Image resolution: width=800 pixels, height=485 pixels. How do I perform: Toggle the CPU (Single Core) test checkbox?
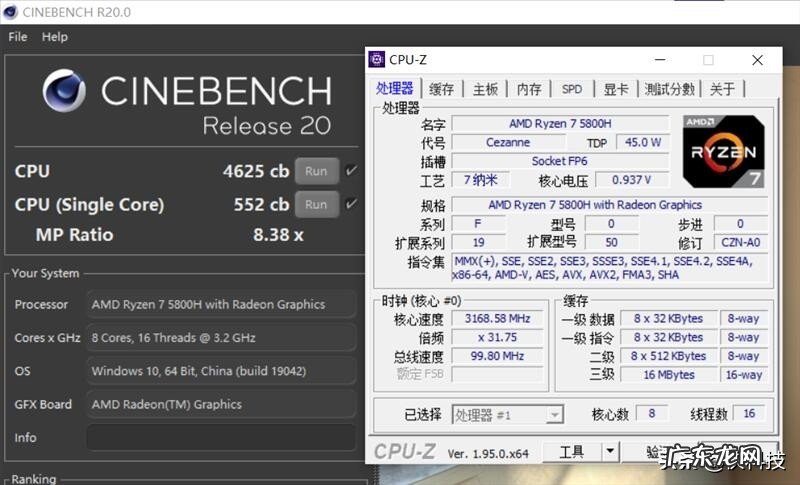[351, 204]
